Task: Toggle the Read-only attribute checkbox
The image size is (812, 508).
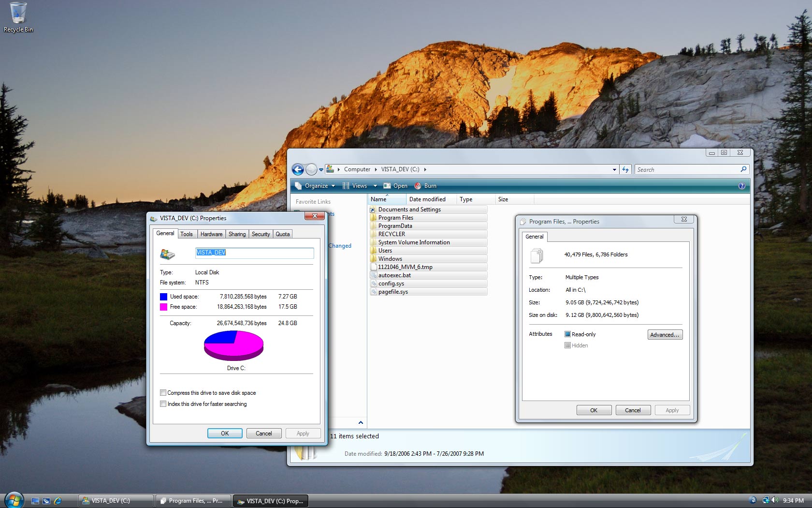Action: [568, 334]
